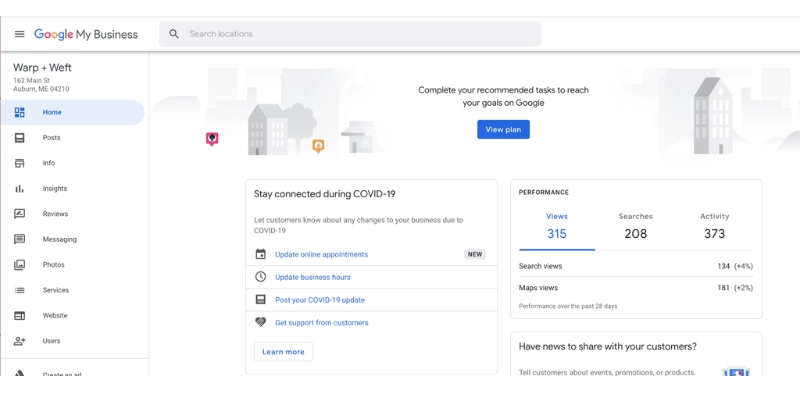Viewport: 800px width, 400px height.
Task: Click the heart icon beside support from customers
Action: click(261, 322)
